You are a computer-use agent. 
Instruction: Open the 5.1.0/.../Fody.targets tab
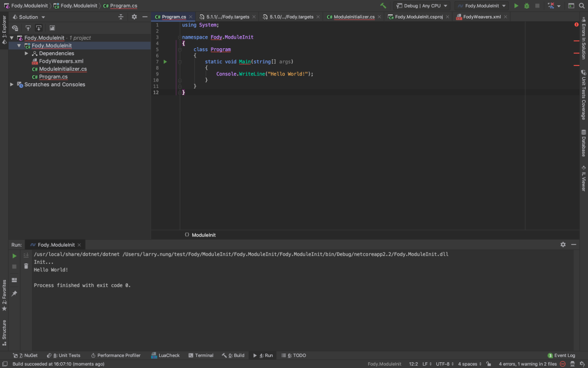pos(291,17)
